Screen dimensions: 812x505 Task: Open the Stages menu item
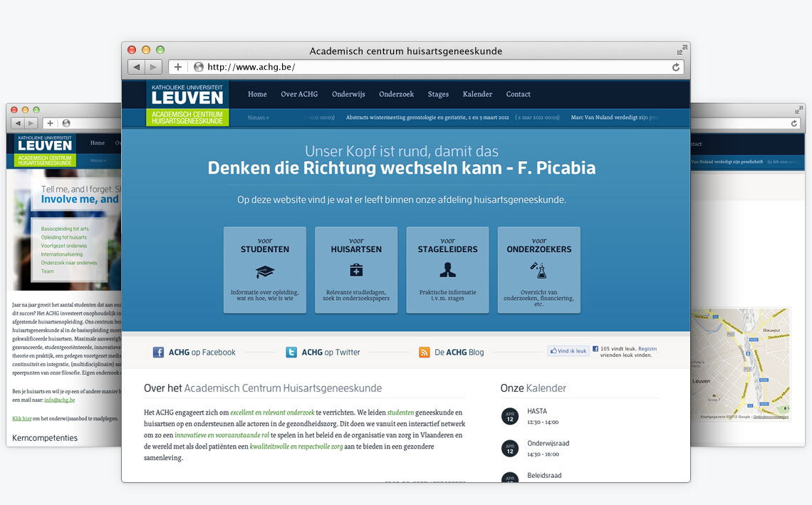438,94
